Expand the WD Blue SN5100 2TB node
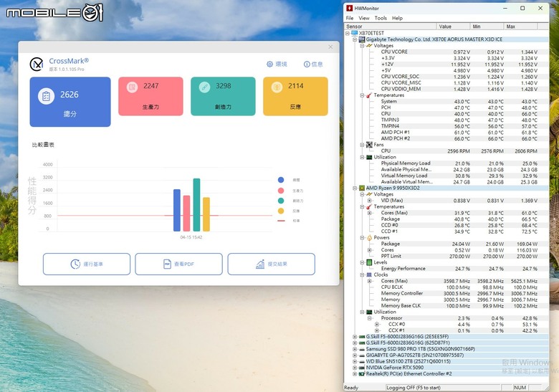 pos(355,361)
